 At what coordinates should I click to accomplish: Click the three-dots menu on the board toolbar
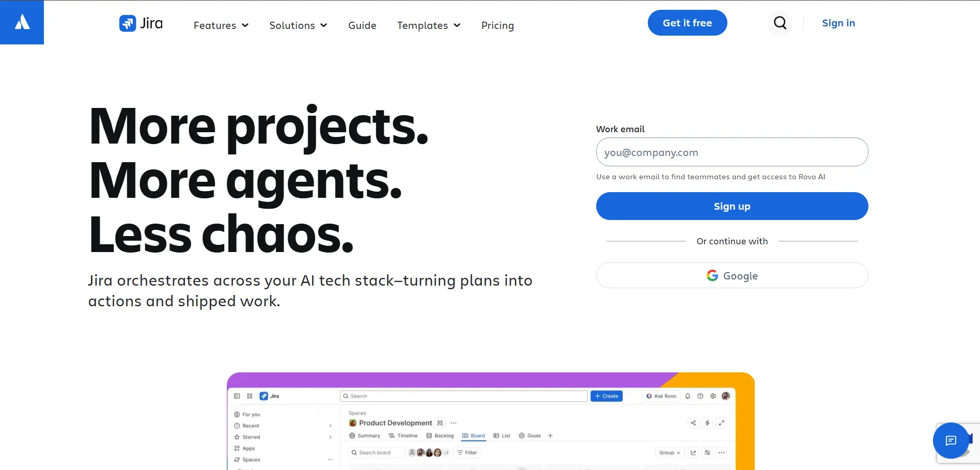coord(722,452)
